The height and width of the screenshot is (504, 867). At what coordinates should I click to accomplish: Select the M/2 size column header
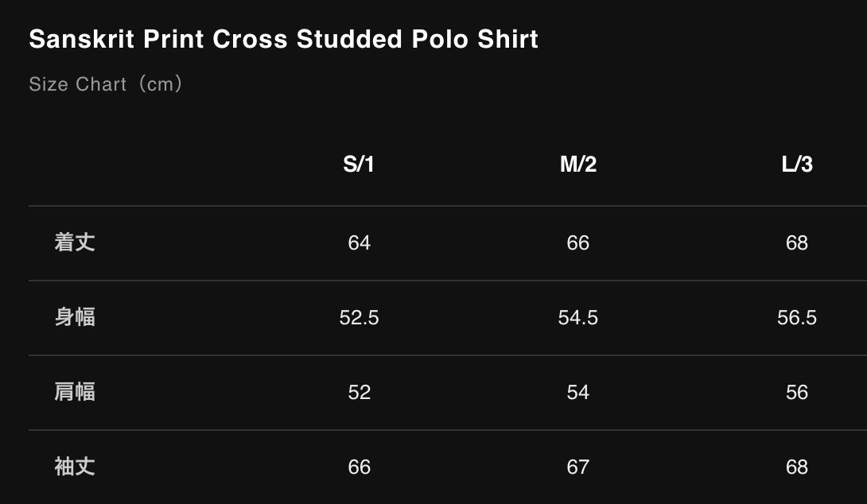pyautogui.click(x=578, y=165)
